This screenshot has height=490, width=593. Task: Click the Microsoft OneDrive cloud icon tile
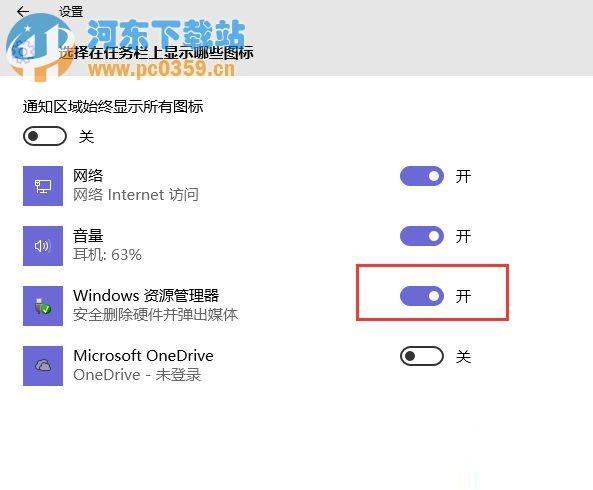pyautogui.click(x=43, y=366)
